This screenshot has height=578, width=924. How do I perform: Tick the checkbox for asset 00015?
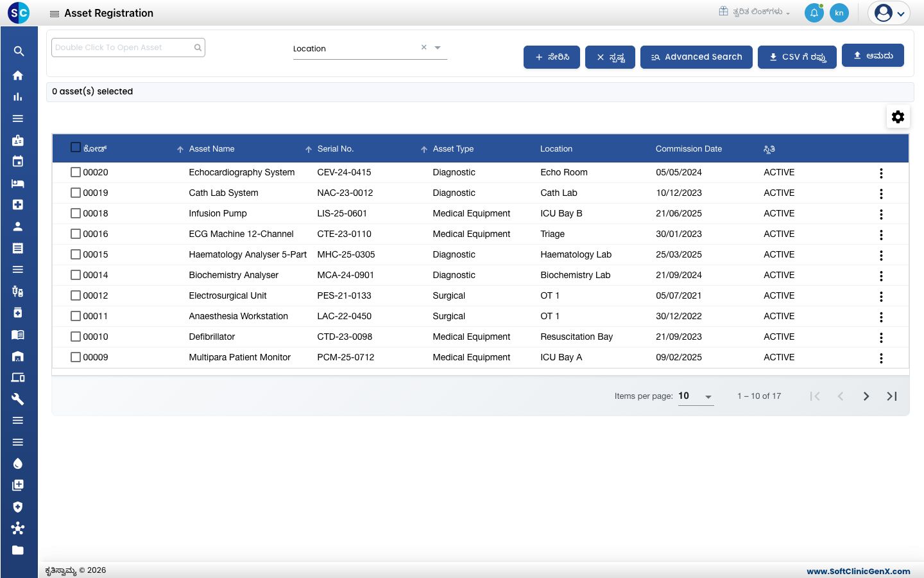pyautogui.click(x=76, y=254)
